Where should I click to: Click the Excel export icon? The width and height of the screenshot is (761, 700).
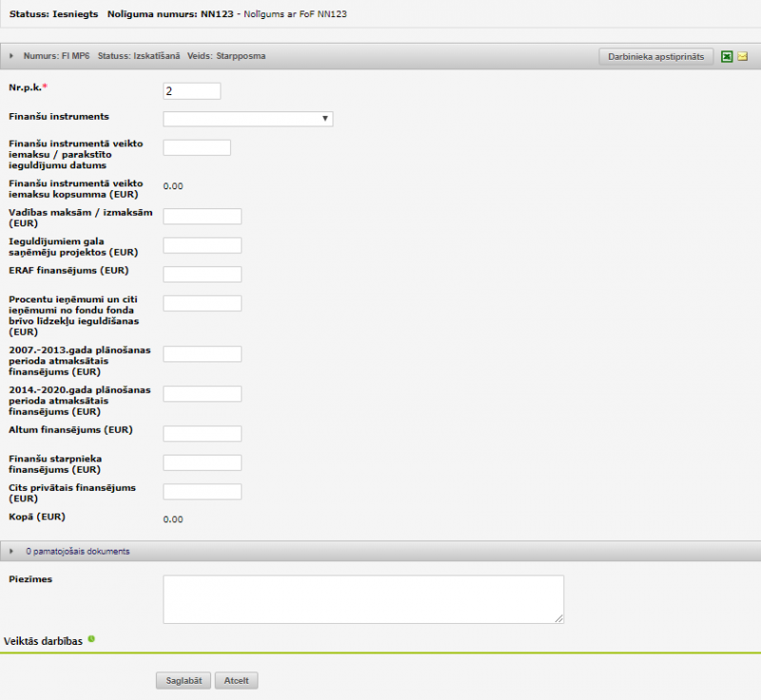point(726,57)
